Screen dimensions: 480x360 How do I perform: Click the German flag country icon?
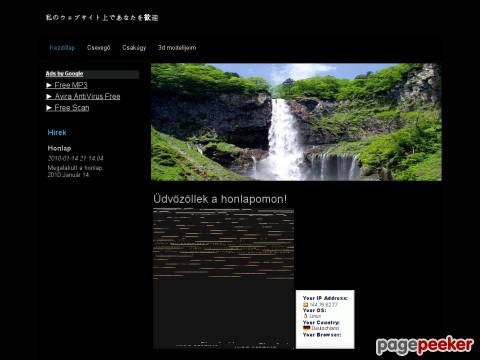[306, 328]
